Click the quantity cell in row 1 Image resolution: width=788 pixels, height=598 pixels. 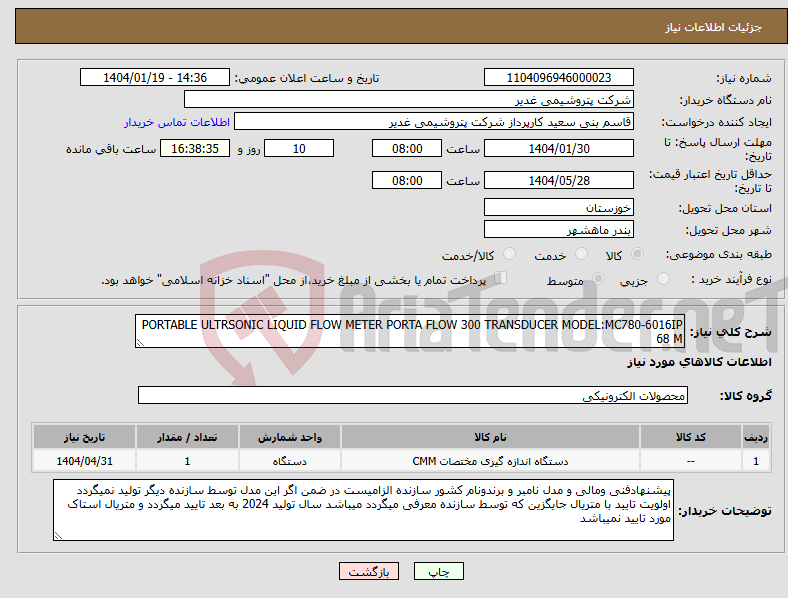tap(187, 461)
